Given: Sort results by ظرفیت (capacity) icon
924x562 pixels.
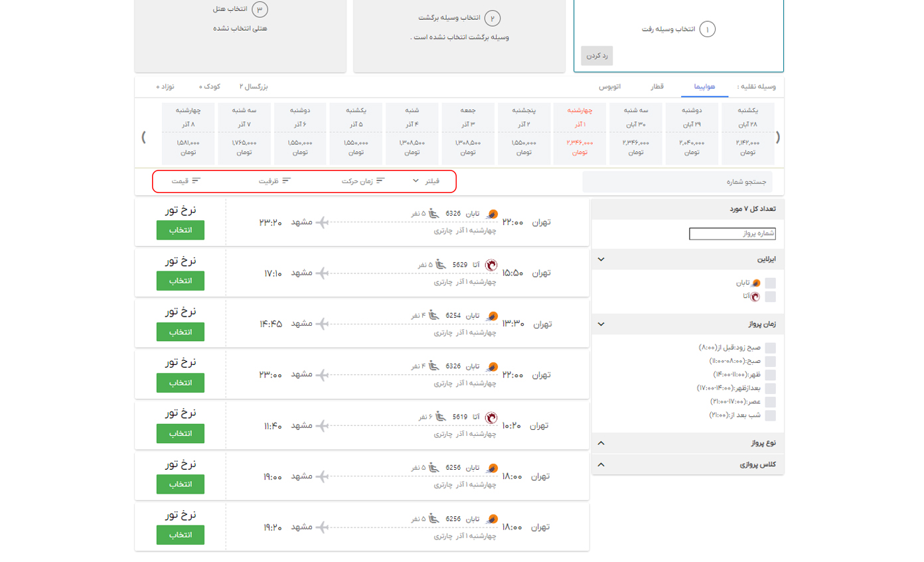Looking at the screenshot, I should point(286,180).
